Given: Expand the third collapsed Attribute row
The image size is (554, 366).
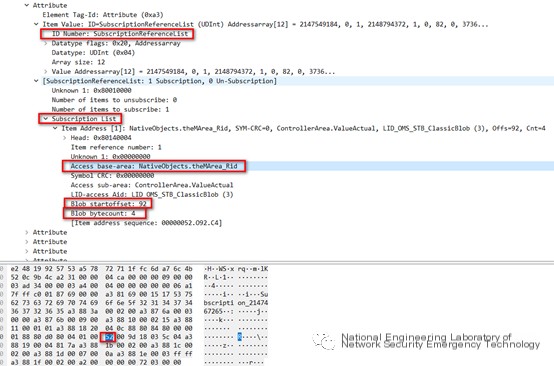Looking at the screenshot, I should point(27,251).
